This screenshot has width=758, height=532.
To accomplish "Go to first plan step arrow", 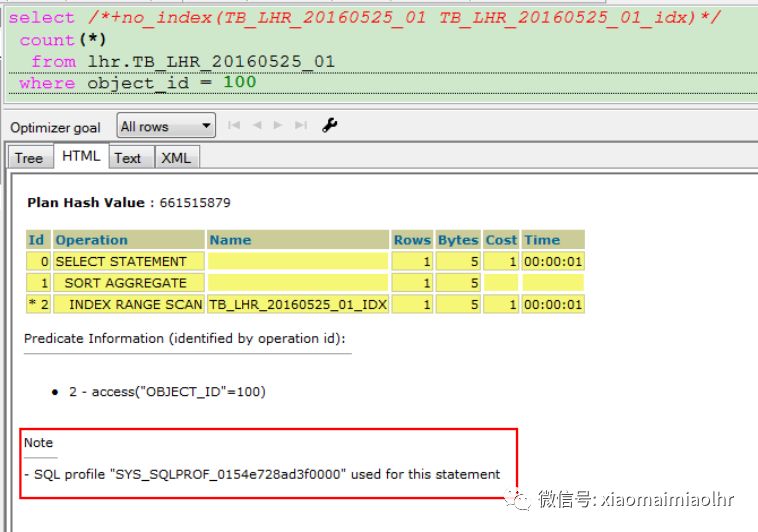I will pyautogui.click(x=234, y=125).
